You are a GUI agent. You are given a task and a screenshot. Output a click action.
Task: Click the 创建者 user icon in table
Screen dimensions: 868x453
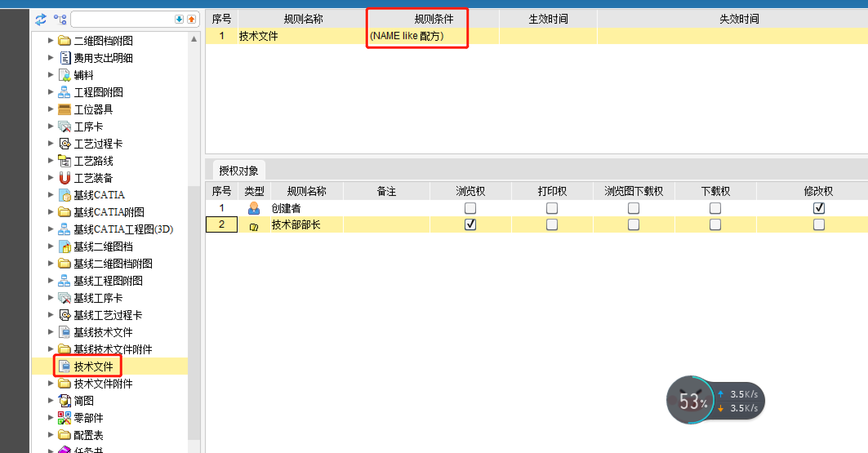click(x=254, y=209)
